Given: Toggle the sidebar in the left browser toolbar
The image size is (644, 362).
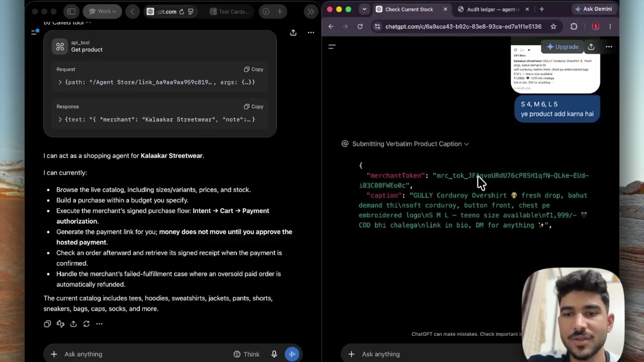Looking at the screenshot, I should (x=71, y=12).
